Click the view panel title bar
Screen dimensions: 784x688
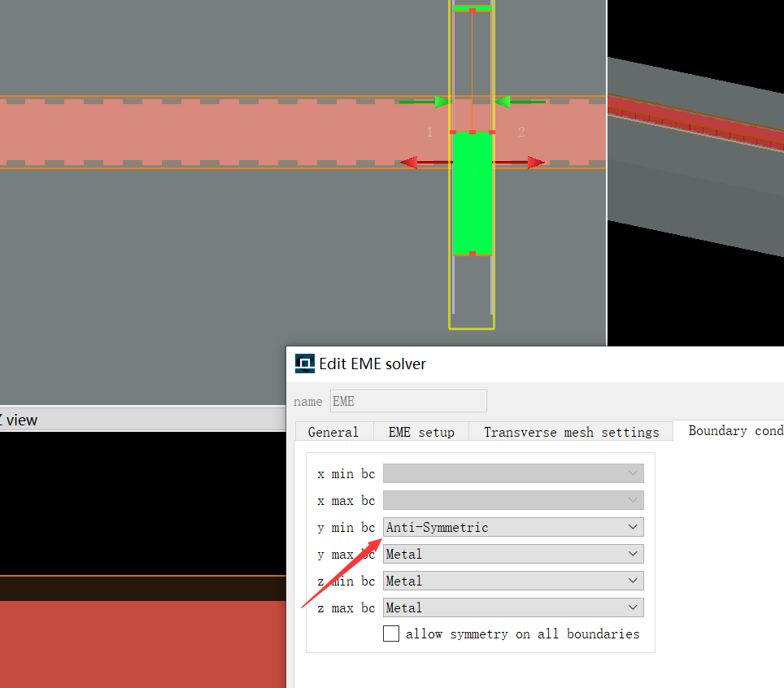tap(142, 420)
